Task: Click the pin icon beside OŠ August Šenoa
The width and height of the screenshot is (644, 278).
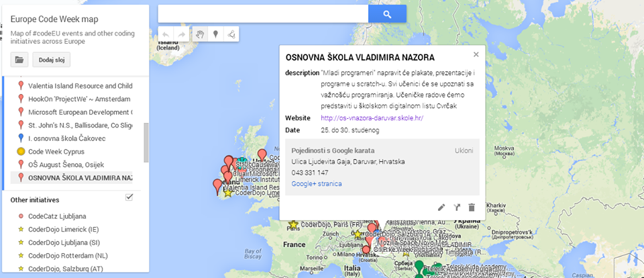Action: pos(21,165)
